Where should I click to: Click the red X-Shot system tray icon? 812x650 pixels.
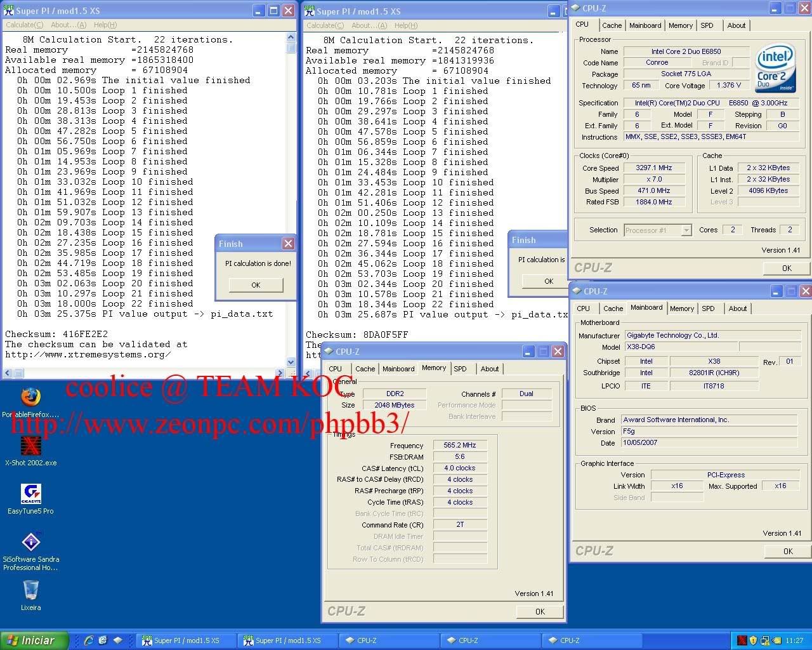point(742,640)
